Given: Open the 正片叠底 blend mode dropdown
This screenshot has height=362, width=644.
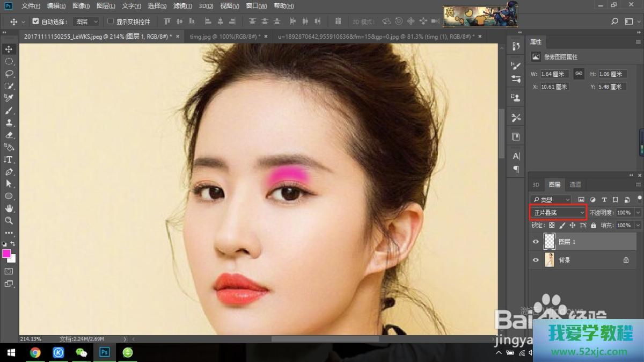Looking at the screenshot, I should 558,213.
